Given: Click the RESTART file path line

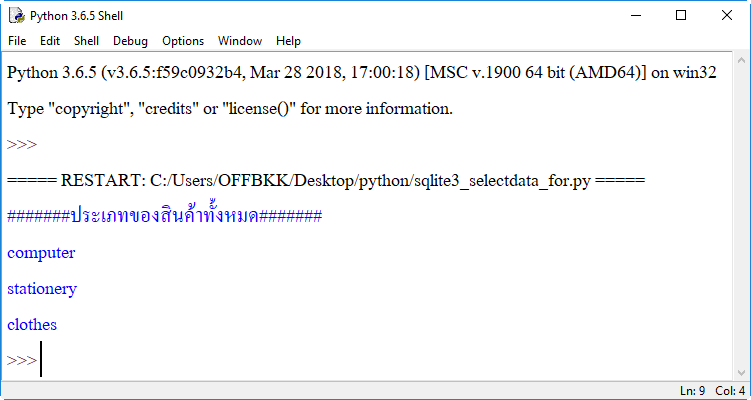Looking at the screenshot, I should pyautogui.click(x=326, y=181).
